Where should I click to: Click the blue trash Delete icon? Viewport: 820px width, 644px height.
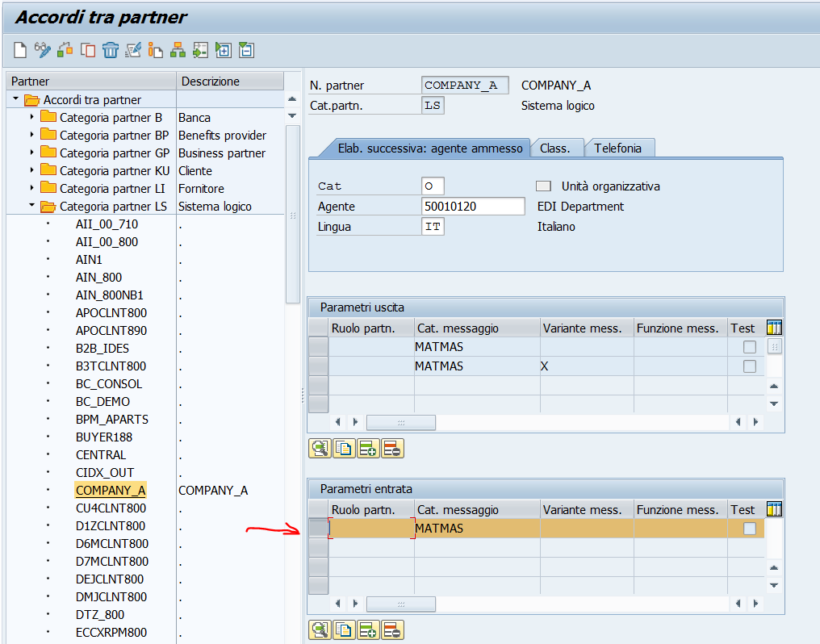pos(111,50)
